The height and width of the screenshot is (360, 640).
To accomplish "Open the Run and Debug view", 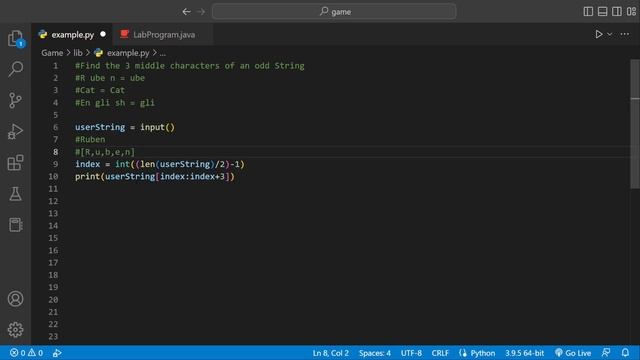I will [x=16, y=131].
